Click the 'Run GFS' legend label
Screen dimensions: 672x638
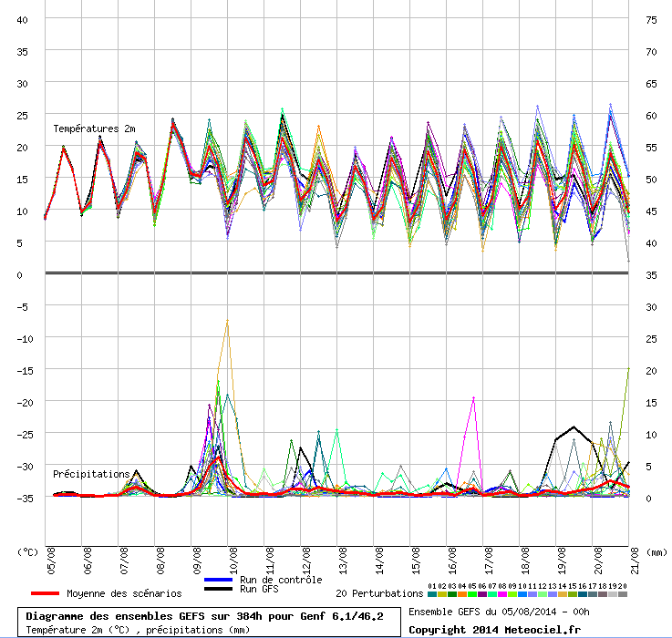coord(260,590)
